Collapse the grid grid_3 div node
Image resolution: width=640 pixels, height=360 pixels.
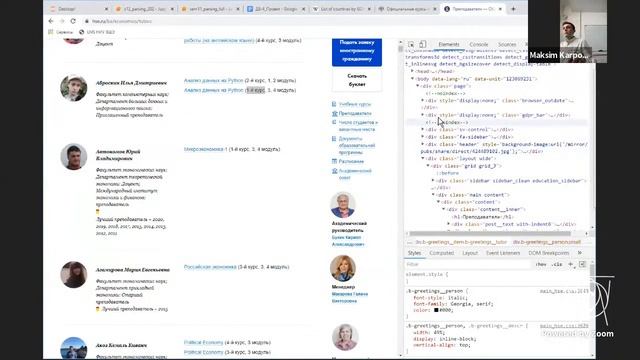pos(428,166)
